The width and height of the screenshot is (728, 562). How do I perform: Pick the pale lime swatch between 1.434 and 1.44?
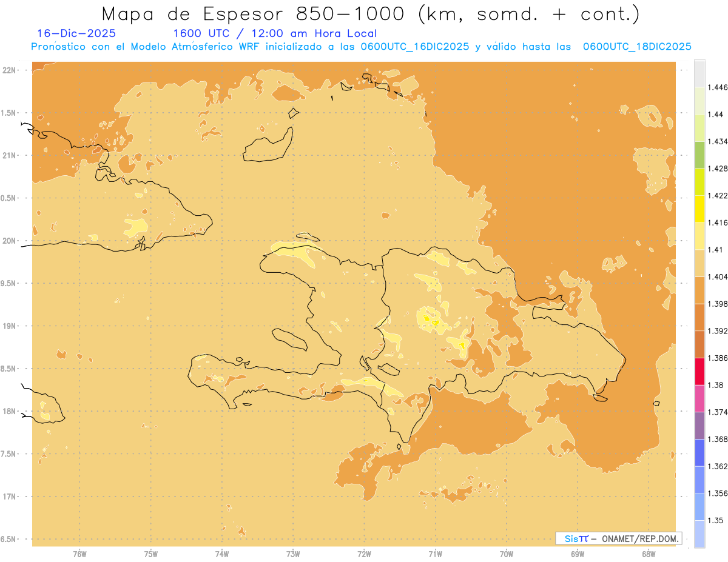[x=699, y=128]
